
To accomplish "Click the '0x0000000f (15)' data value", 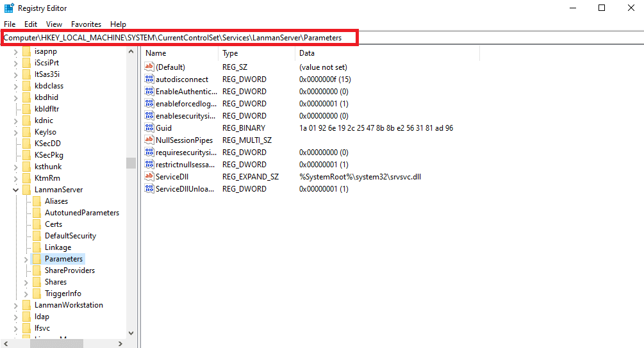I will click(x=325, y=79).
